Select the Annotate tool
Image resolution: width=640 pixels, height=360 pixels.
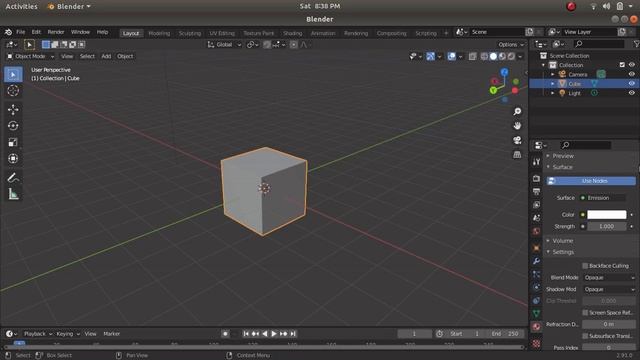[x=13, y=178]
